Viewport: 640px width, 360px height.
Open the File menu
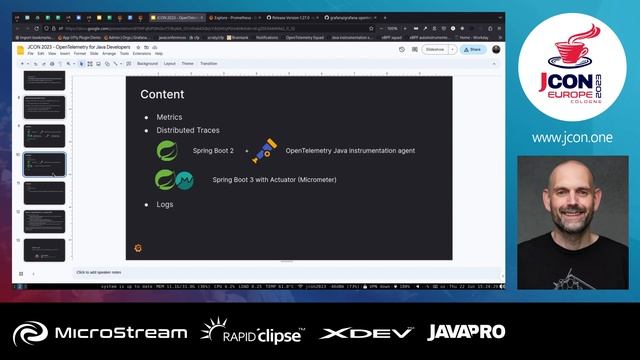pyautogui.click(x=31, y=53)
